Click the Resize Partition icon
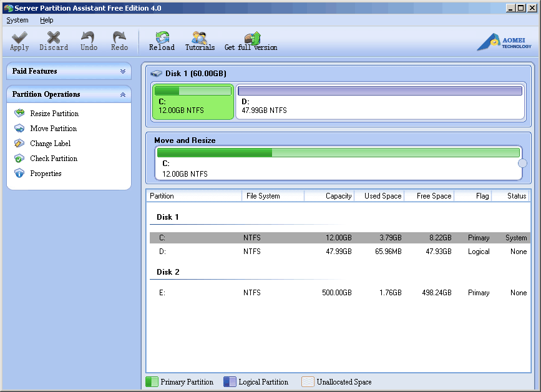The width and height of the screenshot is (541, 392). pyautogui.click(x=19, y=113)
